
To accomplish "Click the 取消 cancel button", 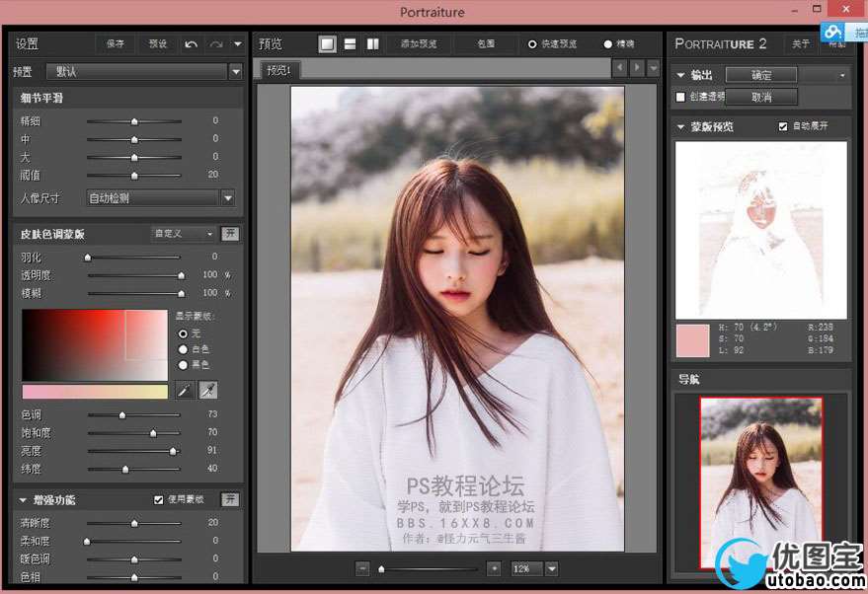I will (x=761, y=97).
